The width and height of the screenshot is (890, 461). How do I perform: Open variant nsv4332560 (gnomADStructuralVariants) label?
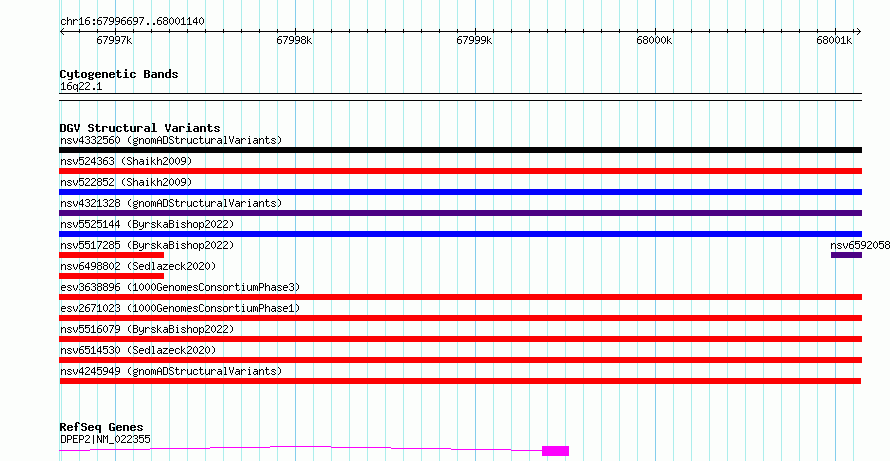click(171, 140)
